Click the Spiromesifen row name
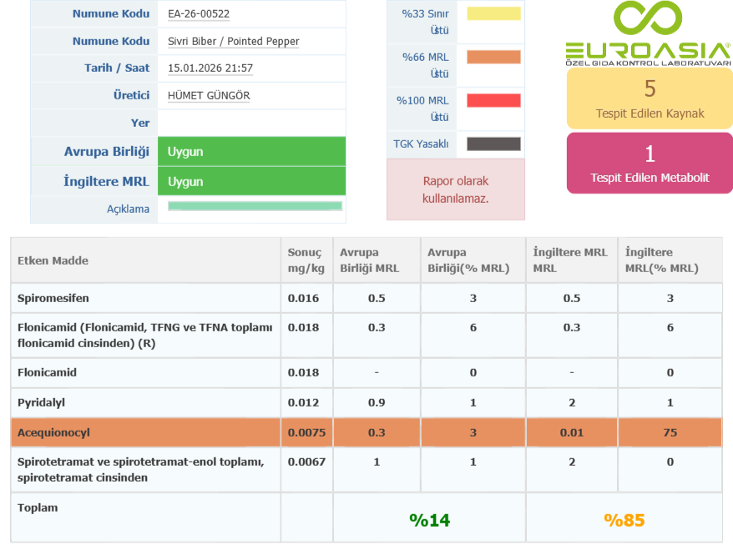The width and height of the screenshot is (733, 560). pyautogui.click(x=53, y=298)
